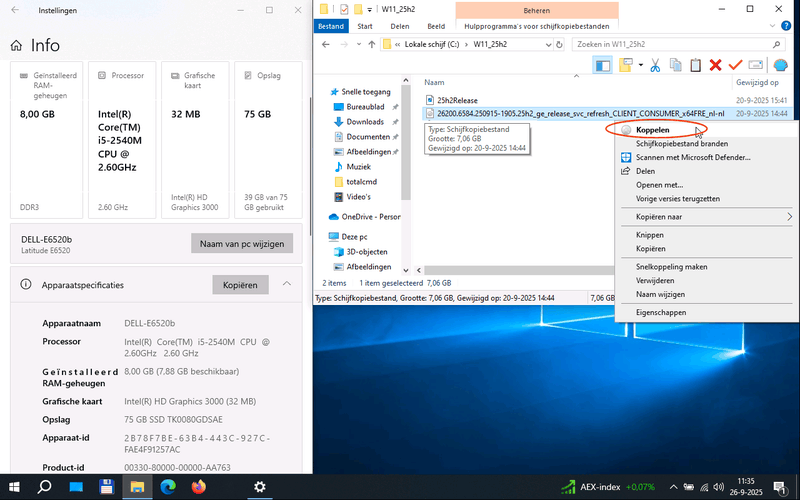The height and width of the screenshot is (500, 800).
Task: Click the new folder toolbar icon
Action: point(626,65)
